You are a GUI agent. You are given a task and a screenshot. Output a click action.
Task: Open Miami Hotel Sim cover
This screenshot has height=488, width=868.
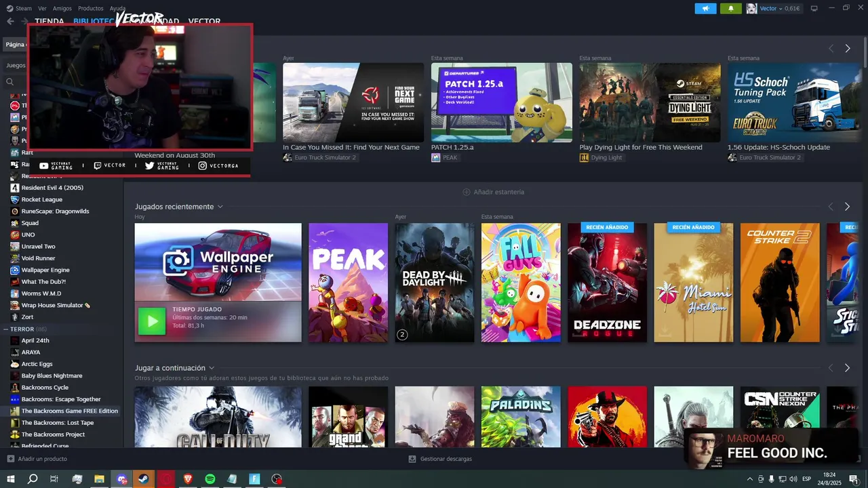693,283
